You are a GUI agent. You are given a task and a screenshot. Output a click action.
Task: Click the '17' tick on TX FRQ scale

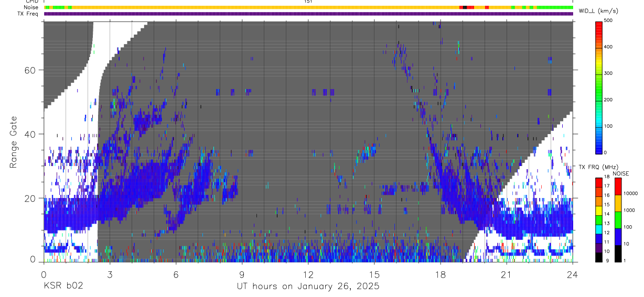(606, 186)
